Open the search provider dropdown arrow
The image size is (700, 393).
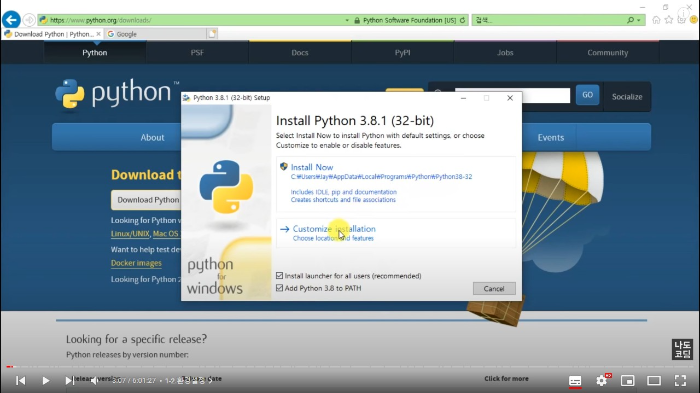coord(638,20)
